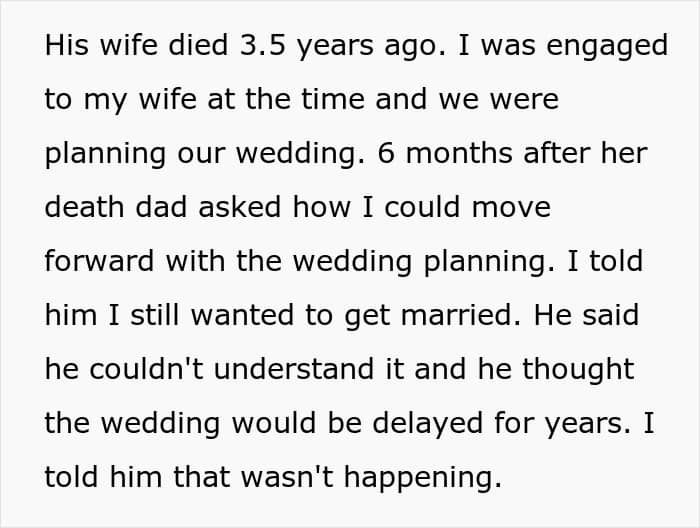Click the text "6 months after her"
The image size is (700, 528).
(512, 153)
